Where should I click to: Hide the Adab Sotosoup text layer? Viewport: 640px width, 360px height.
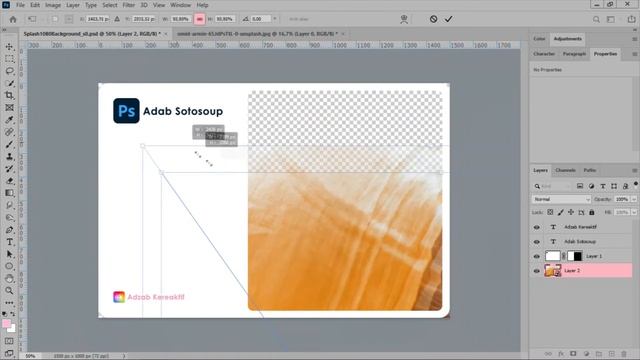point(537,242)
